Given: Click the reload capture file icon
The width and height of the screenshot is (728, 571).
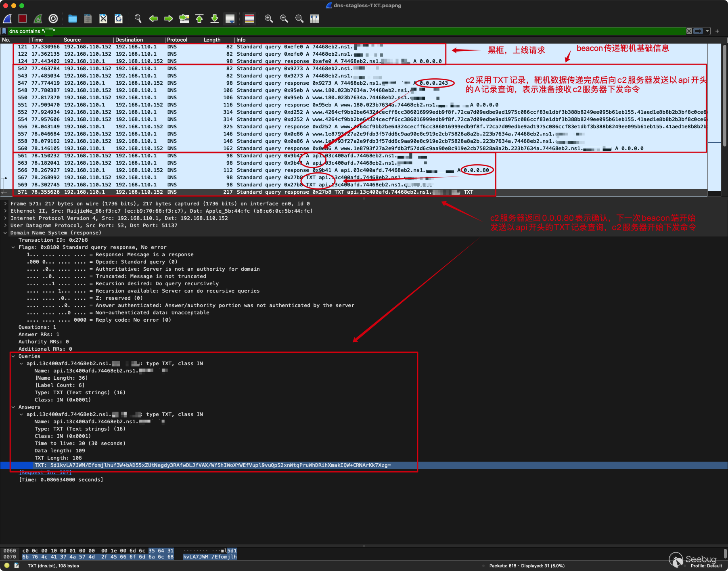Looking at the screenshot, I should tap(119, 19).
